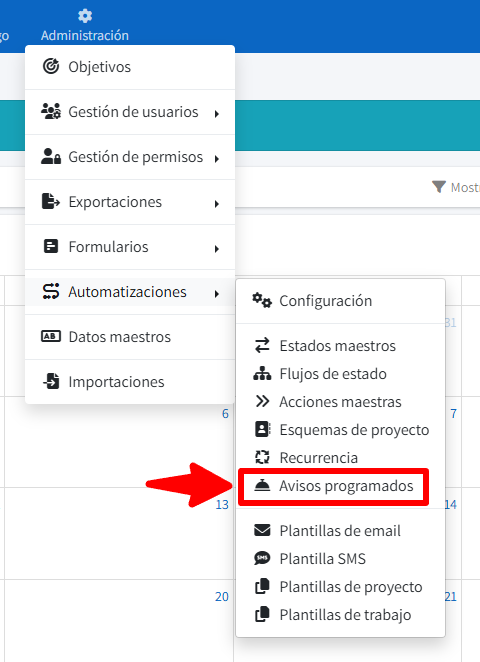The width and height of the screenshot is (480, 662).
Task: Expand the Gestión de usuarios submenu arrow
Action: (x=217, y=114)
